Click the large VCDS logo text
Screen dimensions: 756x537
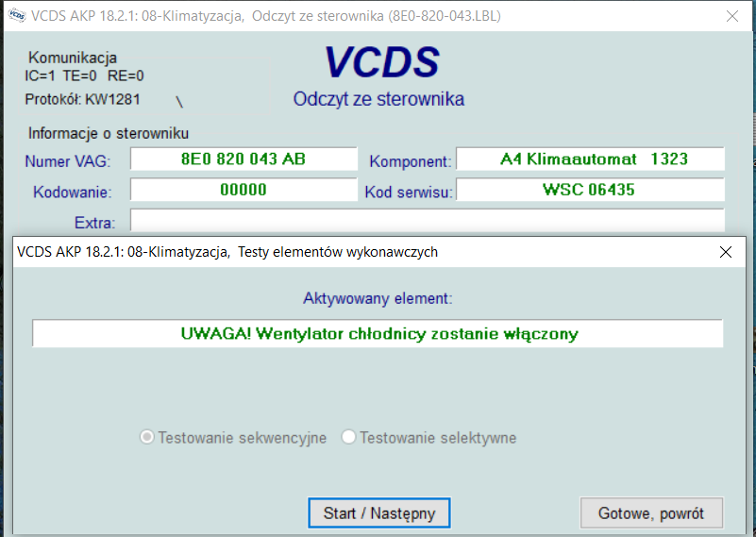tap(382, 62)
